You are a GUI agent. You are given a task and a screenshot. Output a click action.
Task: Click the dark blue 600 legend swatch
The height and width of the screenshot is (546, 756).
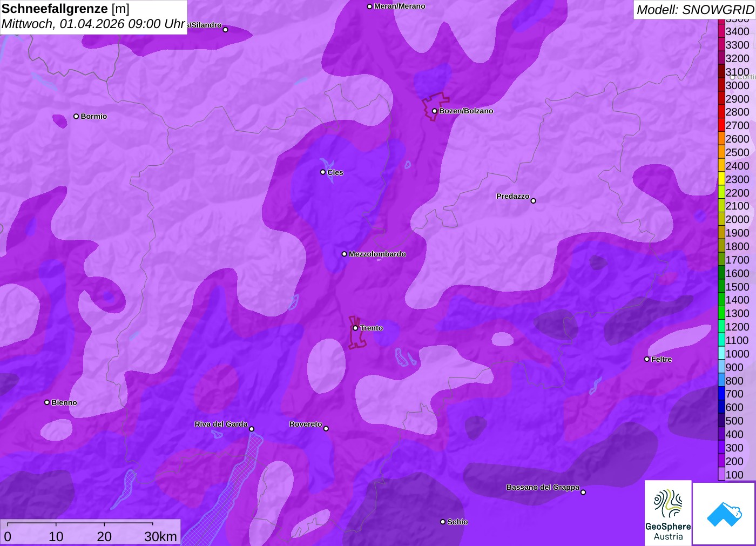(721, 407)
